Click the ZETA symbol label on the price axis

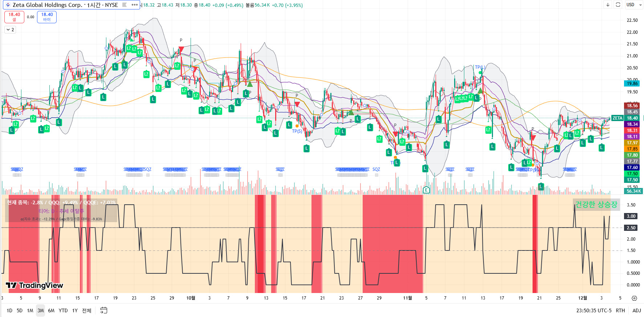tap(617, 118)
